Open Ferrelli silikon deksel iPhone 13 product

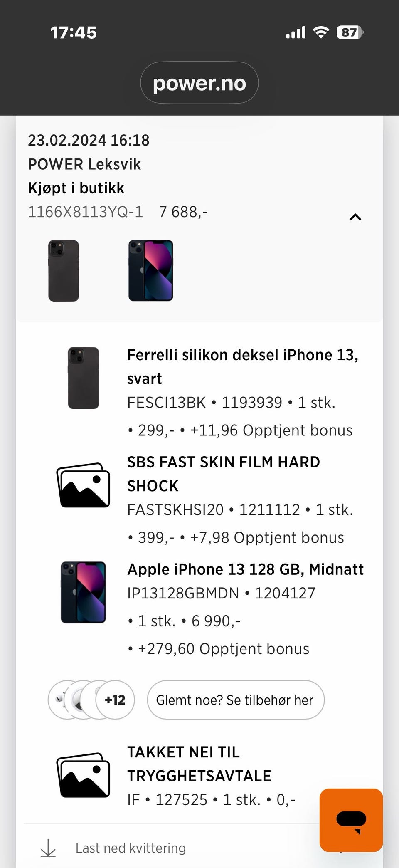(x=243, y=367)
